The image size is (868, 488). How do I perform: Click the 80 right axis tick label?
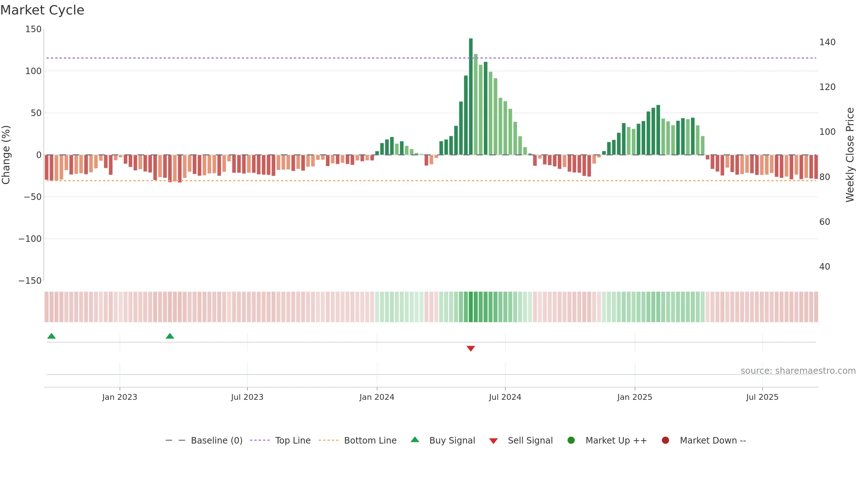(x=825, y=177)
